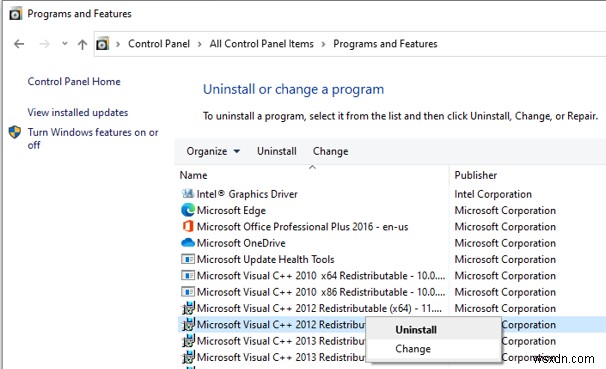This screenshot has width=606, height=369.
Task: Select Microsoft Visual C++ 2012 Redistributable (x64)
Action: coord(319,308)
